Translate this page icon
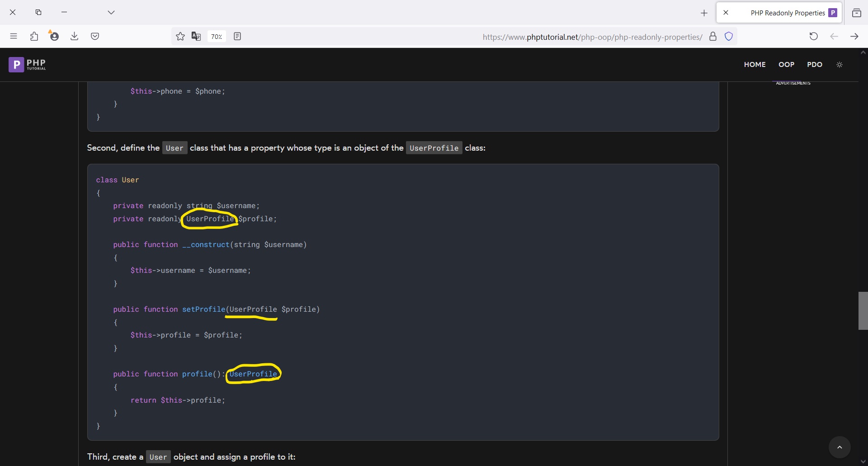The height and width of the screenshot is (466, 868). pyautogui.click(x=196, y=36)
